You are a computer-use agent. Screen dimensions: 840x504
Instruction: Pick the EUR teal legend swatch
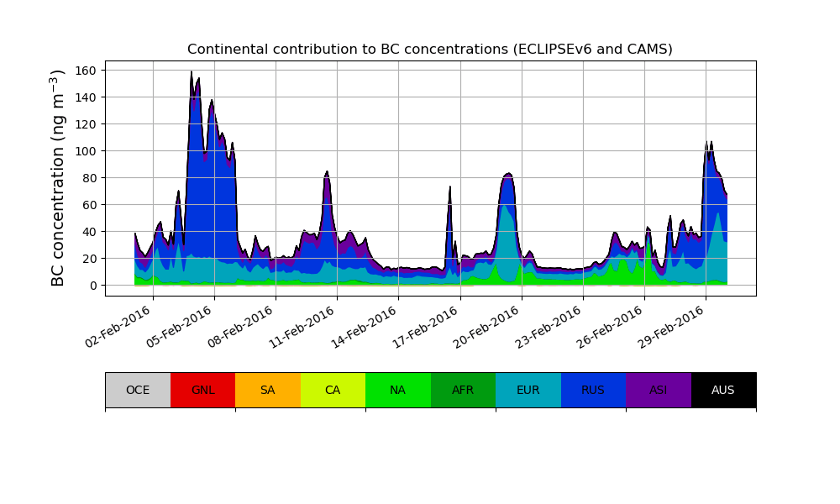point(528,390)
